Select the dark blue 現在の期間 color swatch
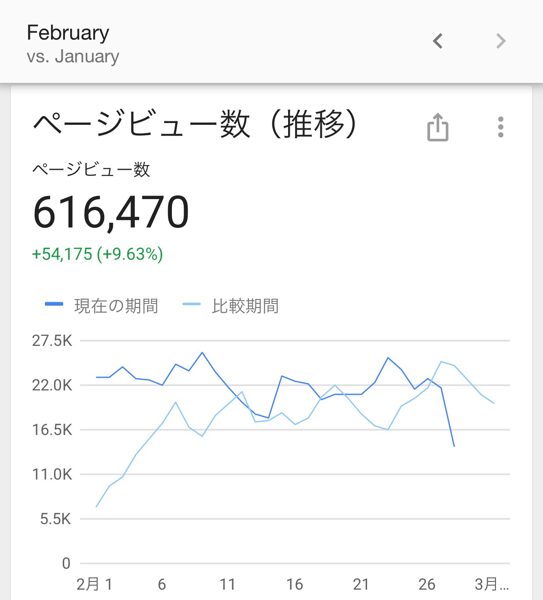543x600 pixels. (54, 304)
